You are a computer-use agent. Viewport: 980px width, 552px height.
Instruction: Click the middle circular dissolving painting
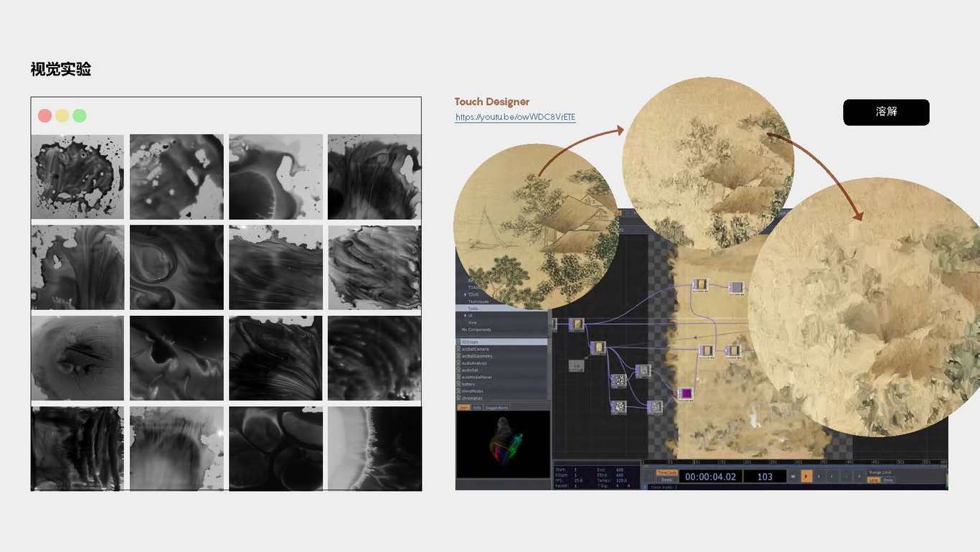(x=708, y=164)
